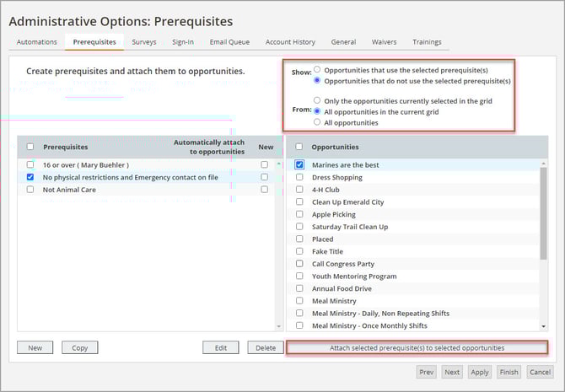This screenshot has height=392, width=565.
Task: Select 'Only the opportunities currently selected' option
Action: tap(317, 100)
